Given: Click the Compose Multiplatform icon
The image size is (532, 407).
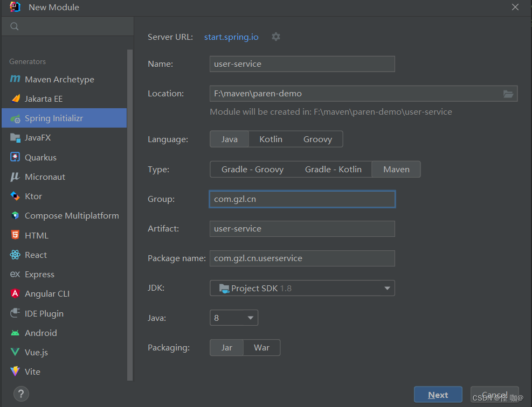Looking at the screenshot, I should 15,215.
